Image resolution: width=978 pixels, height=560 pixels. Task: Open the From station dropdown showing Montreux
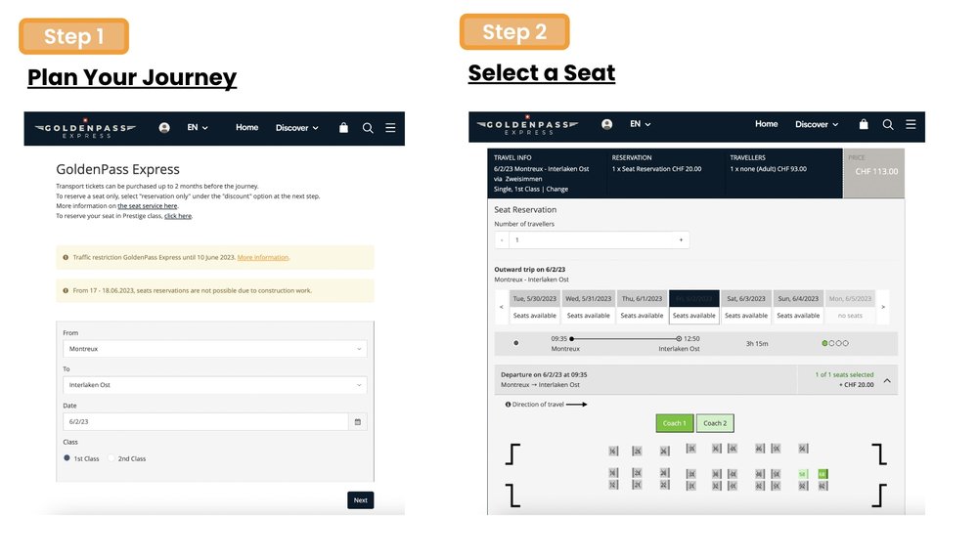click(x=215, y=348)
